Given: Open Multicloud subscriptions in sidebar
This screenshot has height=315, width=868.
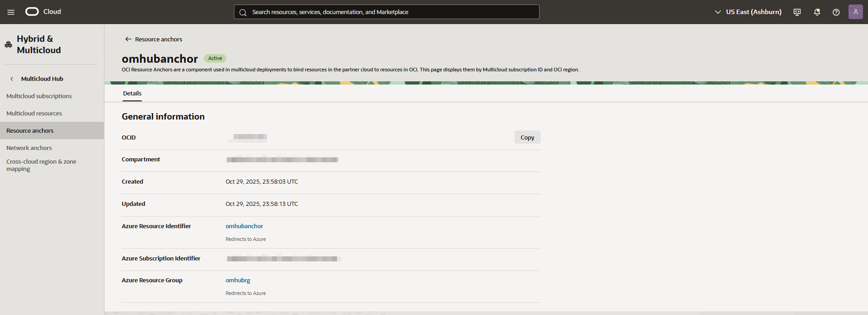Looking at the screenshot, I should [39, 96].
